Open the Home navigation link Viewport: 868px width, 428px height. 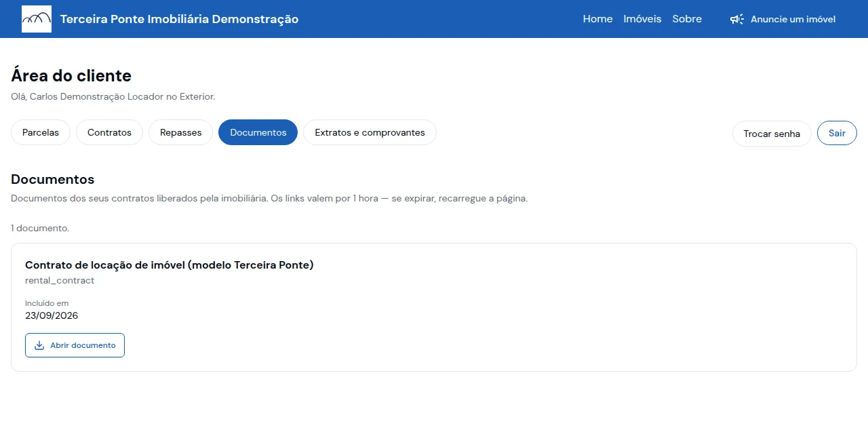[x=597, y=19]
